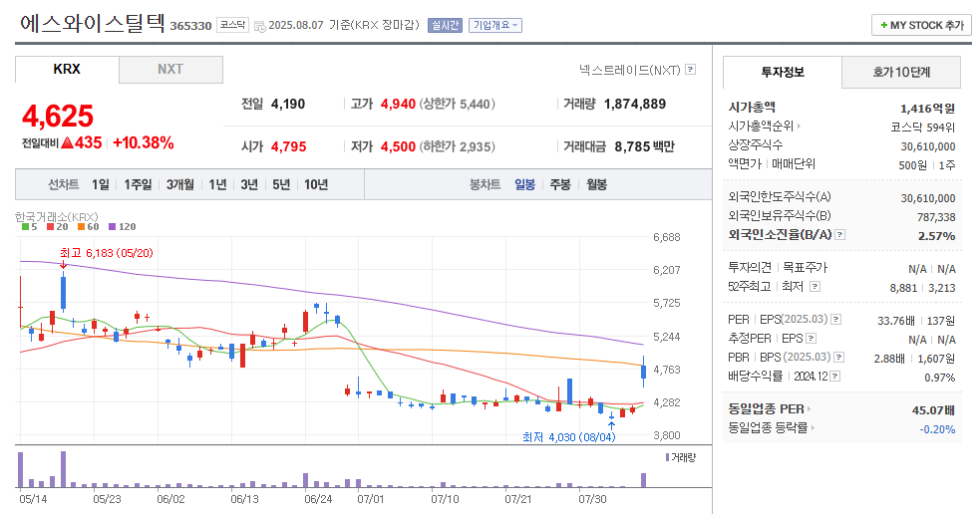980x514 pixels.
Task: Click the MY STOCK 추가 button
Action: click(x=922, y=25)
